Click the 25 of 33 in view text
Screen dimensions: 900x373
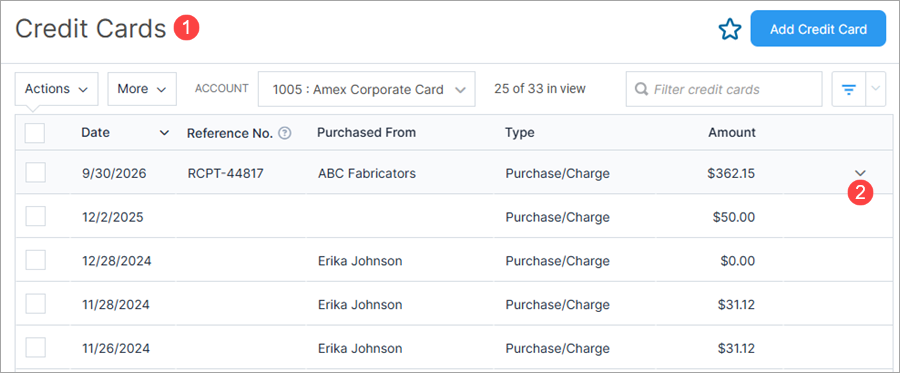tap(540, 89)
